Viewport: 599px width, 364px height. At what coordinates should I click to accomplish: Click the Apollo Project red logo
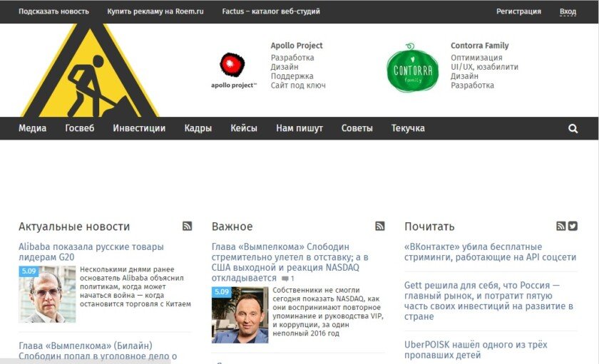(x=233, y=71)
